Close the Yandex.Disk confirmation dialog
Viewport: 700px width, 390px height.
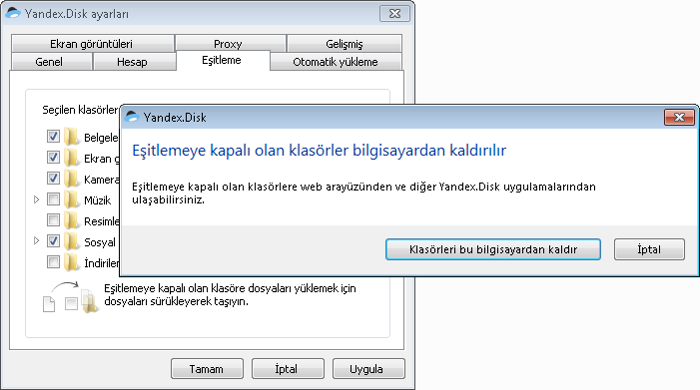(x=679, y=117)
